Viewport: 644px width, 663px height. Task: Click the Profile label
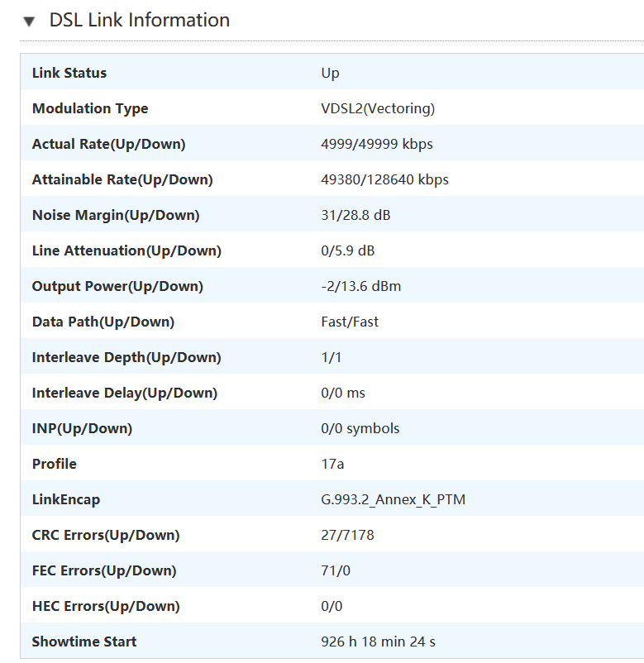(x=54, y=464)
